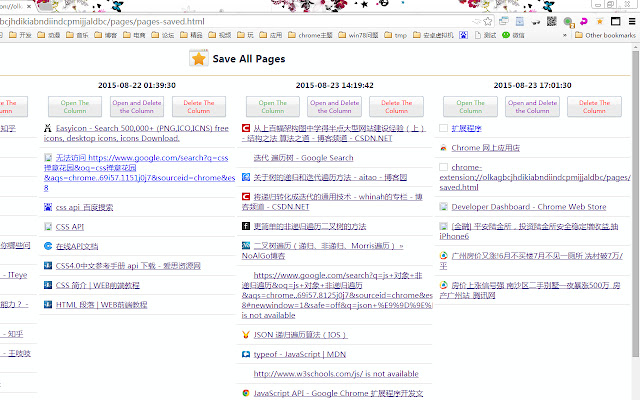Click the favicon beside css api 百度搜索
This screenshot has height=400, width=640.
pos(48,207)
